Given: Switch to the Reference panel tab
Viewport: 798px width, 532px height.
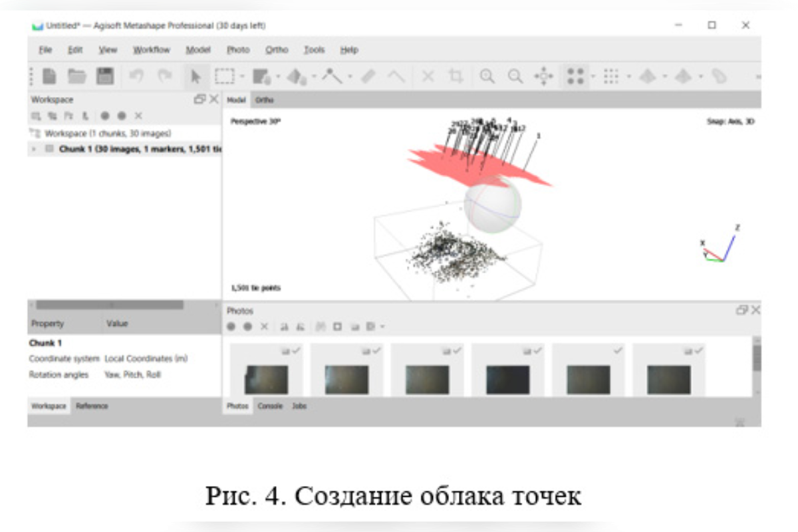Looking at the screenshot, I should pyautogui.click(x=92, y=406).
